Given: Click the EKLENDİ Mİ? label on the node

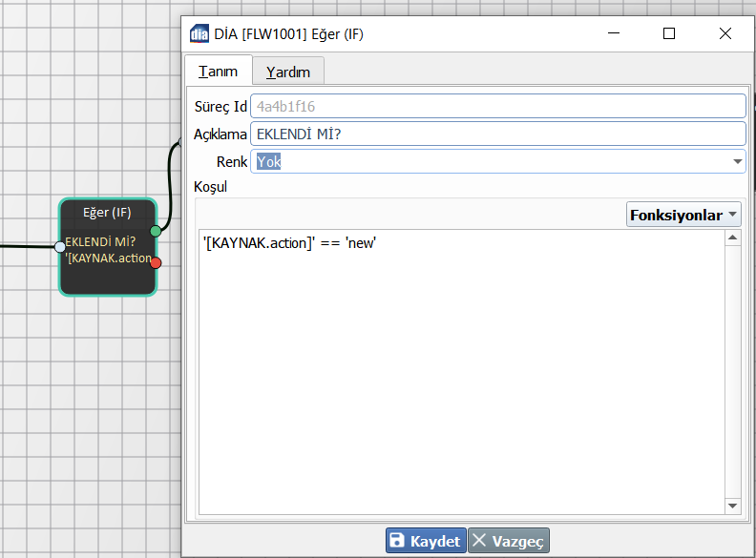Looking at the screenshot, I should pyautogui.click(x=100, y=240).
